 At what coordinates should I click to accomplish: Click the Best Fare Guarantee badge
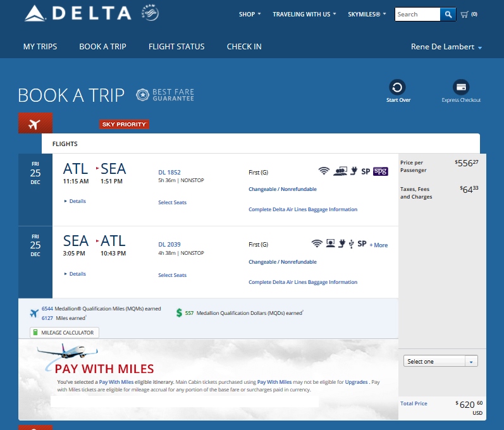(165, 95)
